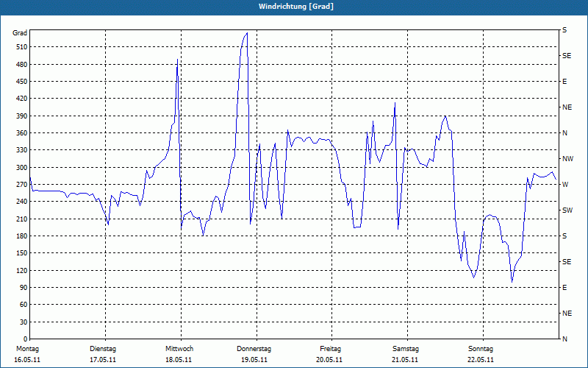Click the 300 value on left axis
588x368 pixels.
click(22, 168)
